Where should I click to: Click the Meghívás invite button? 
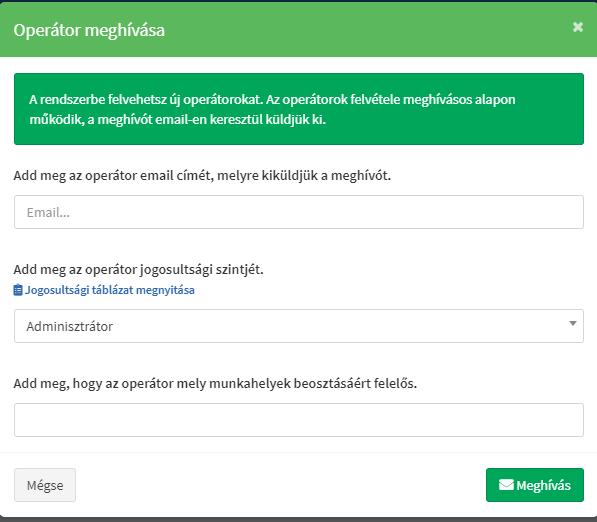(535, 485)
